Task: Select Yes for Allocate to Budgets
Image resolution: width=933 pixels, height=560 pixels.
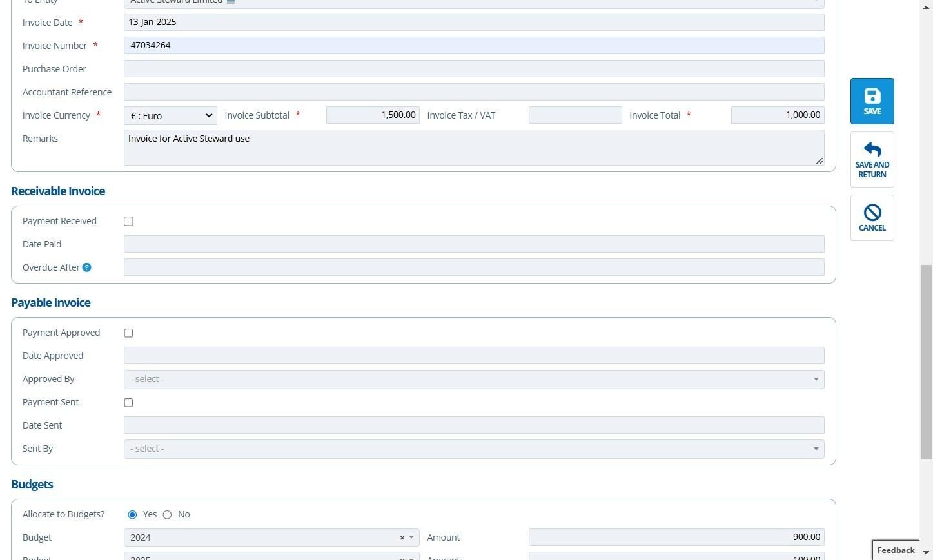Action: click(x=132, y=515)
